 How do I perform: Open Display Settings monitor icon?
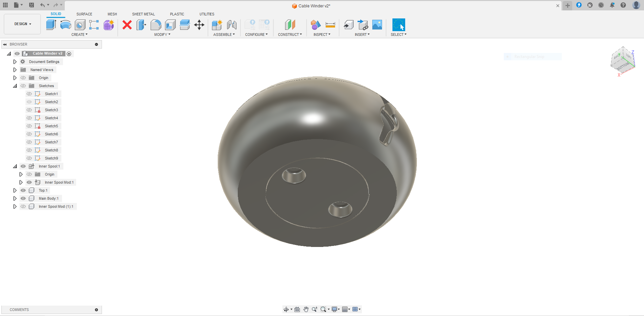[x=334, y=309]
